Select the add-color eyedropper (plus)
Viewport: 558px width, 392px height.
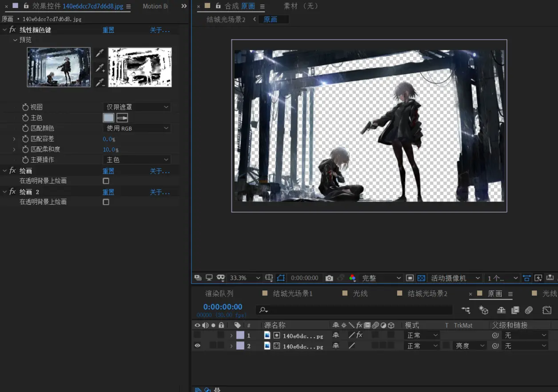(100, 68)
